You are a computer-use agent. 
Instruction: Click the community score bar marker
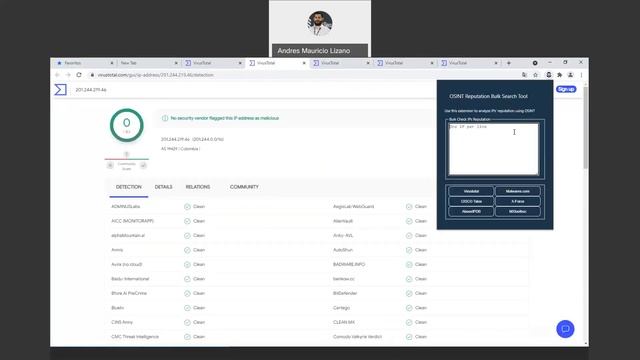click(127, 155)
